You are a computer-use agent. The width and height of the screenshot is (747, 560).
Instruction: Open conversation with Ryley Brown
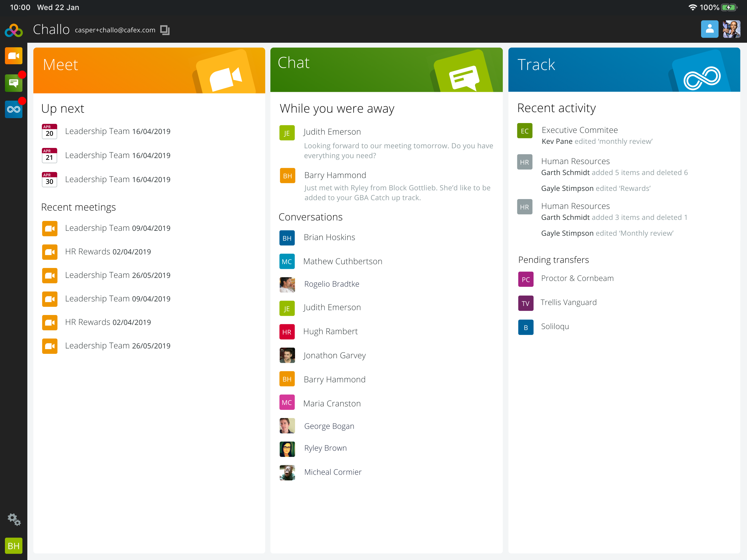[x=325, y=448]
